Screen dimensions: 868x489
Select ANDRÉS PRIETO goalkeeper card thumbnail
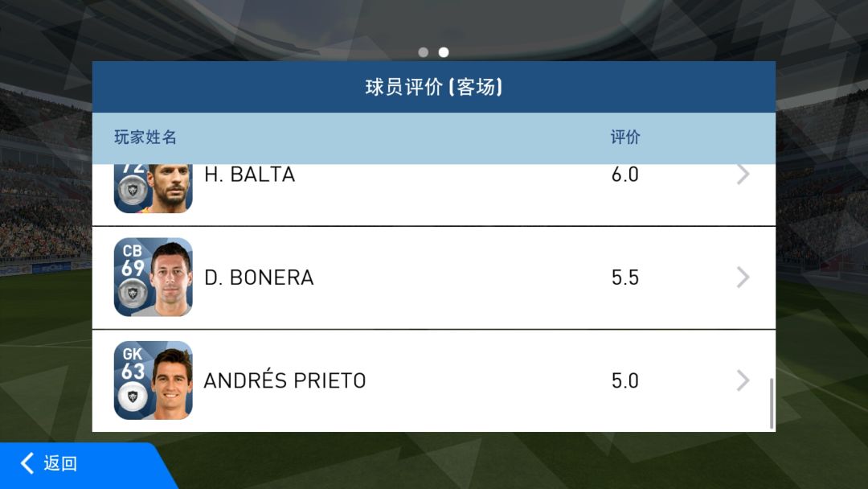(x=154, y=380)
